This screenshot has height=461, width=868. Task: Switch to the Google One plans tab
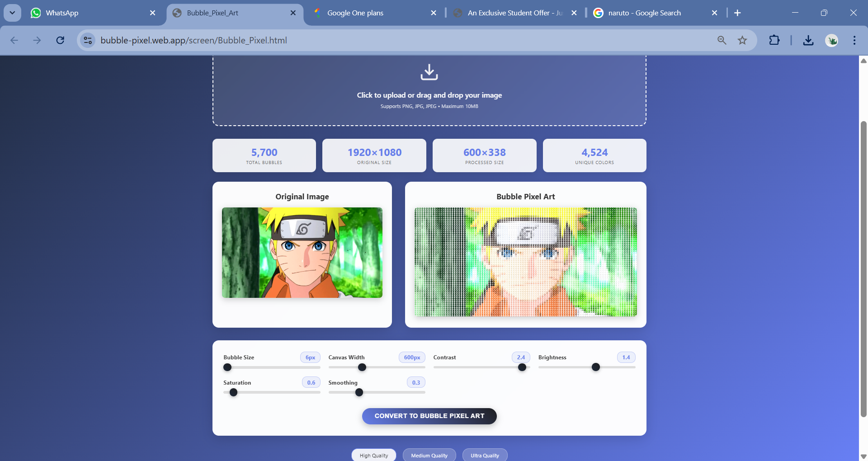click(x=371, y=13)
